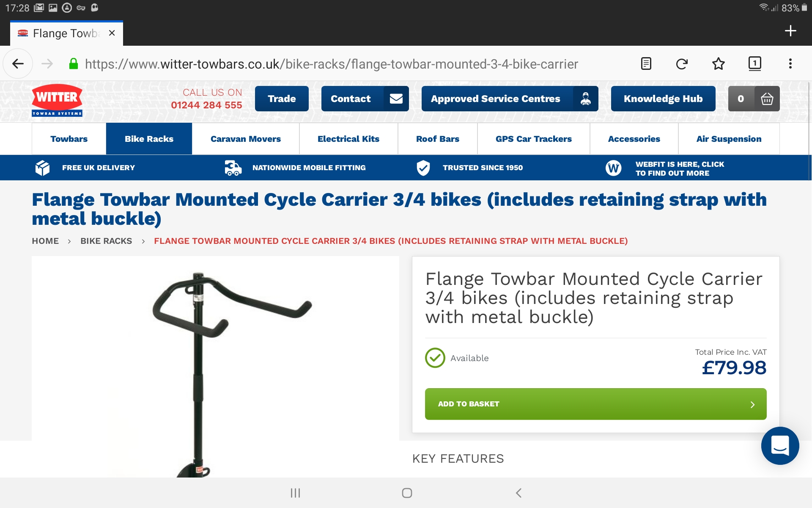The height and width of the screenshot is (508, 812).
Task: Open the Air Suspension menu
Action: point(729,139)
